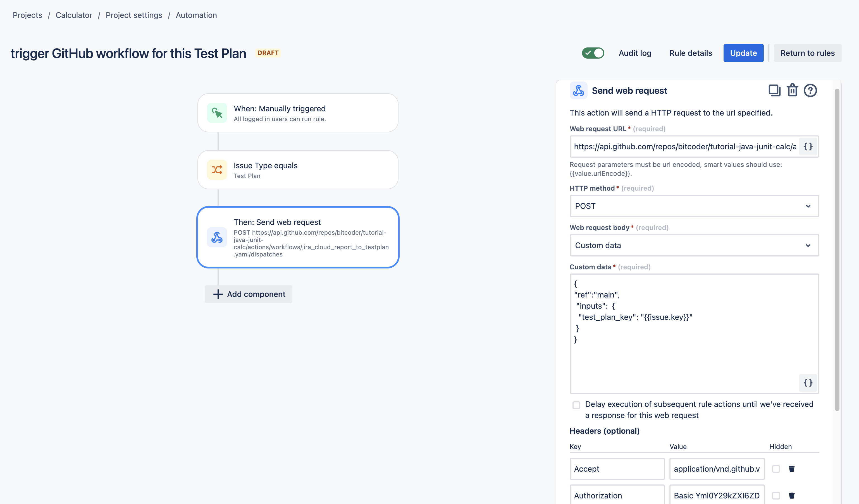This screenshot has width=859, height=504.
Task: Delete the Authorization header row
Action: tap(791, 495)
